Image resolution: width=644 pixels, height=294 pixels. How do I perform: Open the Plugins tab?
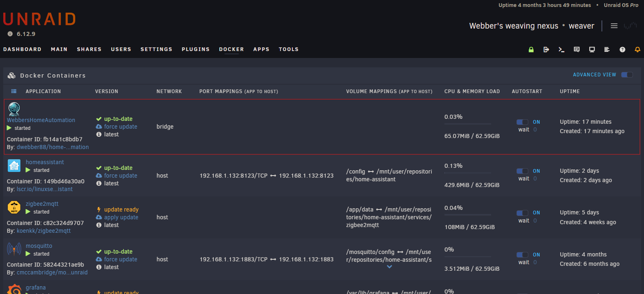click(196, 49)
